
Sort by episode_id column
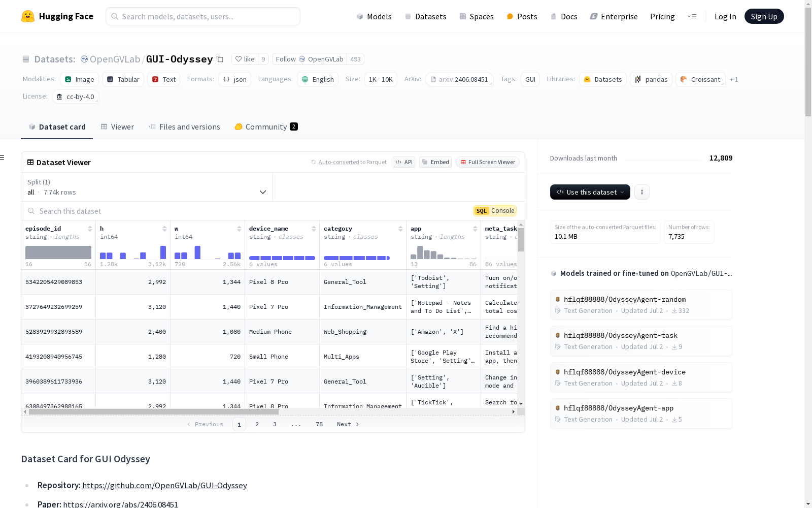pos(90,229)
